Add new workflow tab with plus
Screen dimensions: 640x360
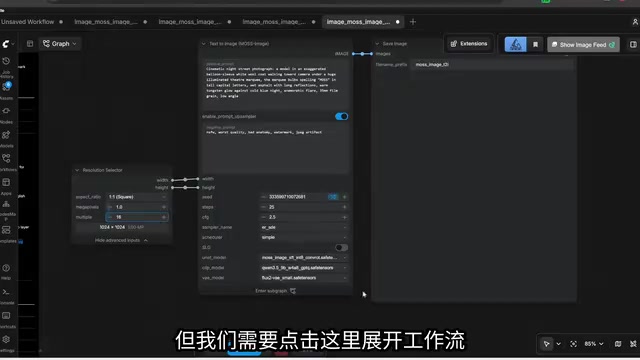click(413, 22)
